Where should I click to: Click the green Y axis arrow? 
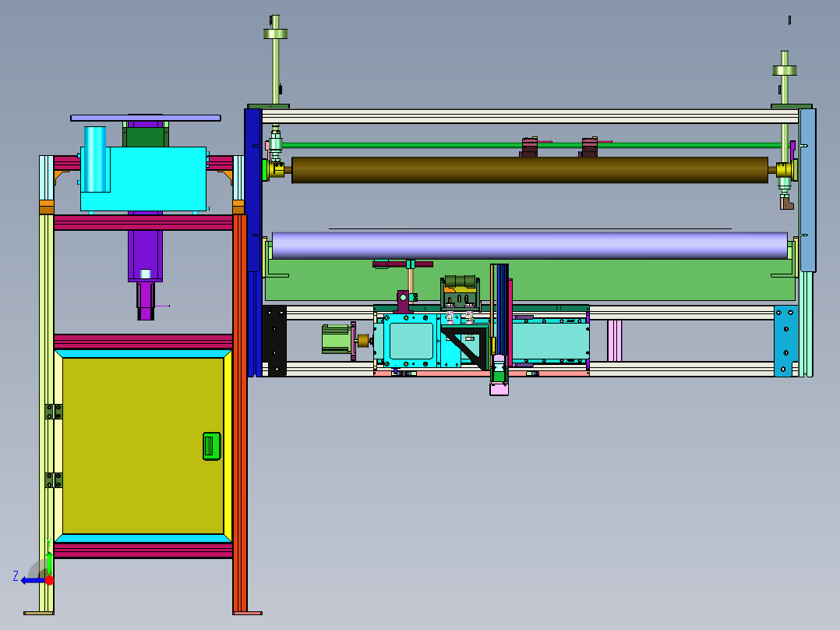coord(49,562)
